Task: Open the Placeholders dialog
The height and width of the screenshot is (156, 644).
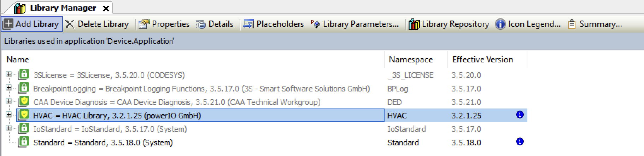Action: (274, 24)
